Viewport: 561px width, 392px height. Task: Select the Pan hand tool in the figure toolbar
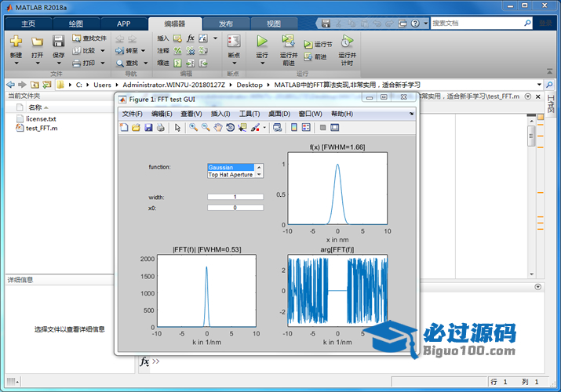click(218, 128)
